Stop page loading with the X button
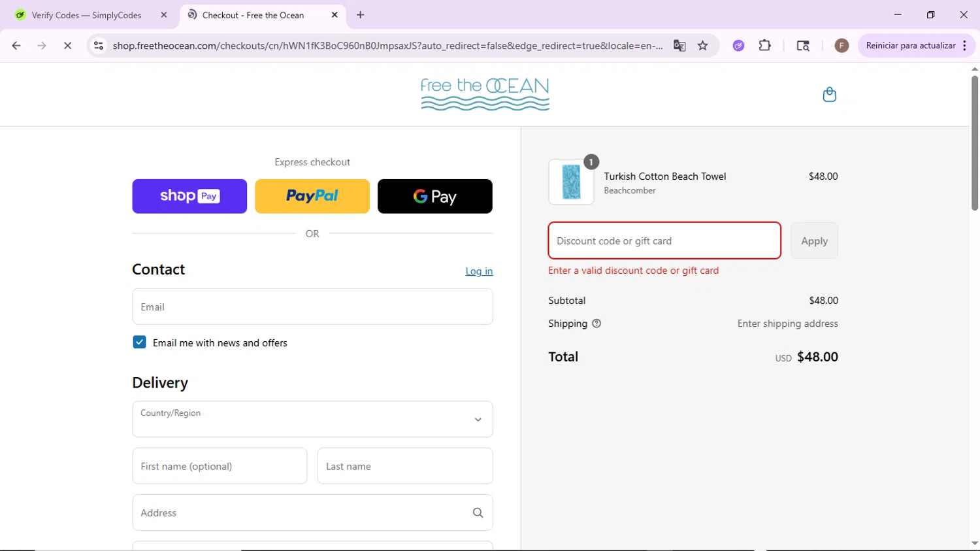Screen dimensions: 980x551 point(67,46)
